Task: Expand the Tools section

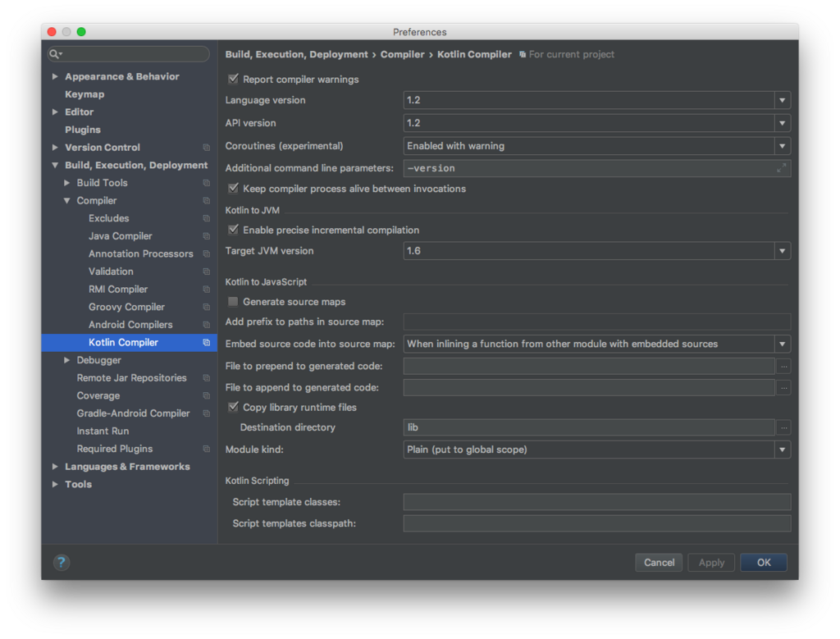Action: 55,484
